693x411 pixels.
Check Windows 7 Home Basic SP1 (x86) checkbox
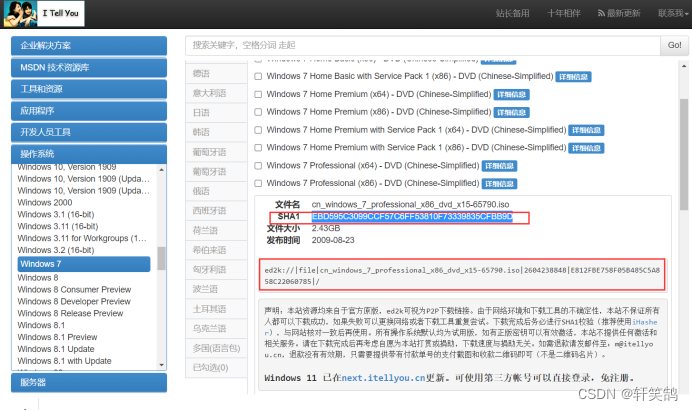click(x=258, y=76)
